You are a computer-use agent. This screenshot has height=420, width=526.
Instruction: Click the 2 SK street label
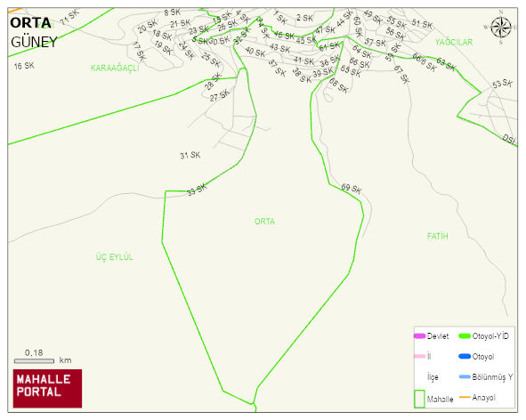304,18
